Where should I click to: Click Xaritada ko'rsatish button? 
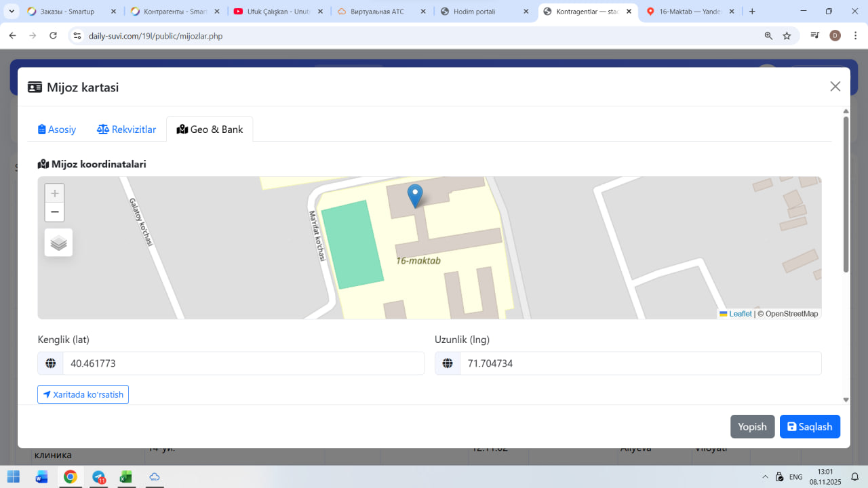(83, 394)
